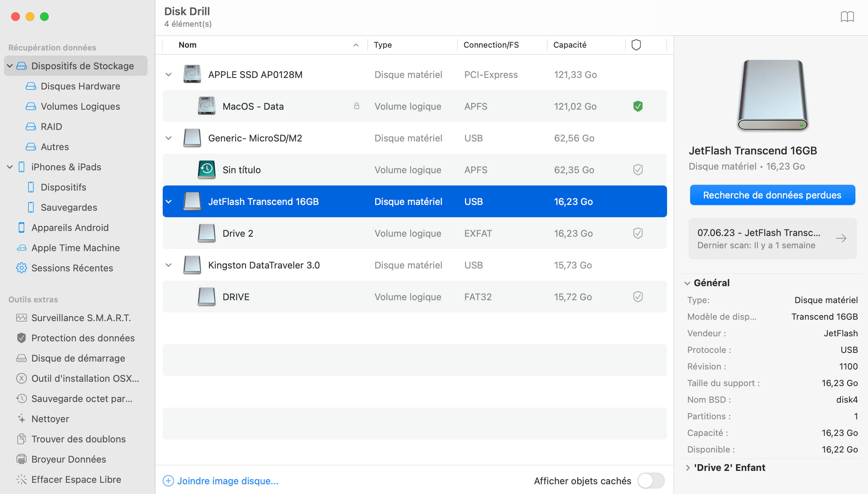Click the Surveillance S.M.A.R.T. icon
The width and height of the screenshot is (868, 494).
pos(22,318)
